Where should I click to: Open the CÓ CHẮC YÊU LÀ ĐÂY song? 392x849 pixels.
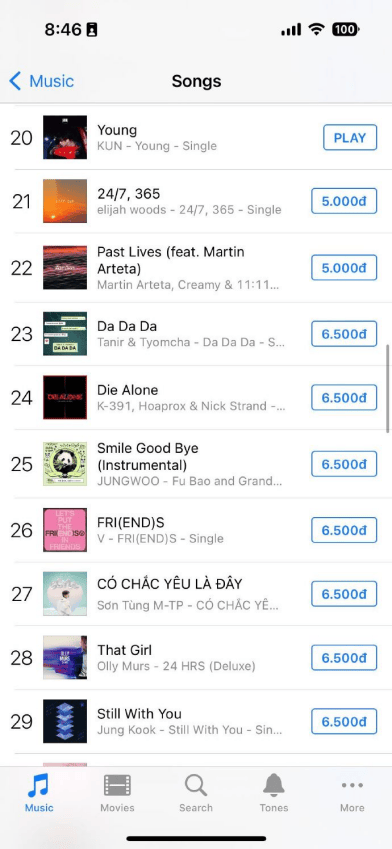point(196,594)
